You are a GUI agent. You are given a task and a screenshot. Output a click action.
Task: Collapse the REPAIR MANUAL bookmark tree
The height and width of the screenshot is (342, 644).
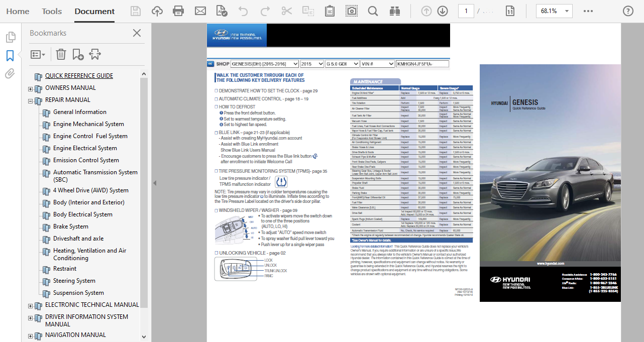[x=30, y=99]
